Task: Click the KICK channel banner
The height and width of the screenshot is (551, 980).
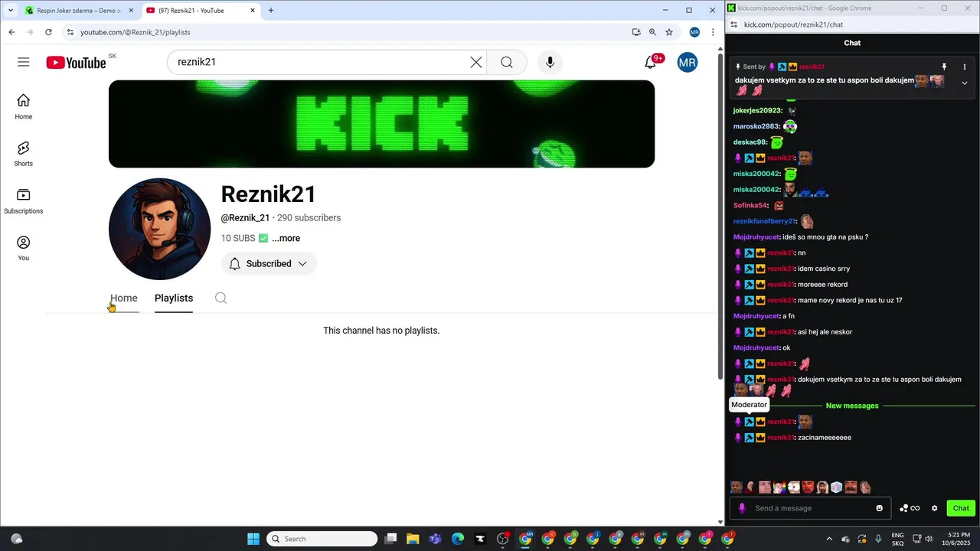Action: click(381, 124)
